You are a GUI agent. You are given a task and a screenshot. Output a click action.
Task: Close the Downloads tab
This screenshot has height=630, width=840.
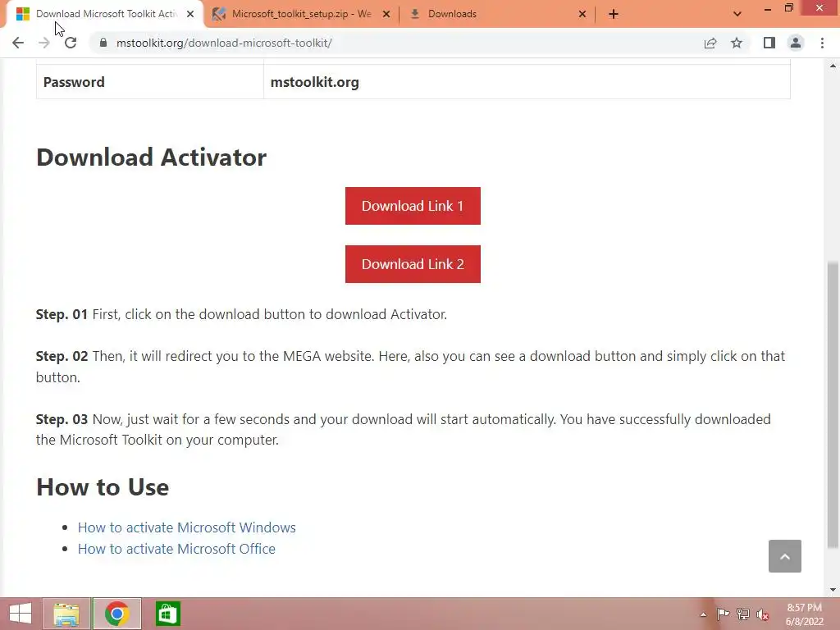click(x=582, y=14)
